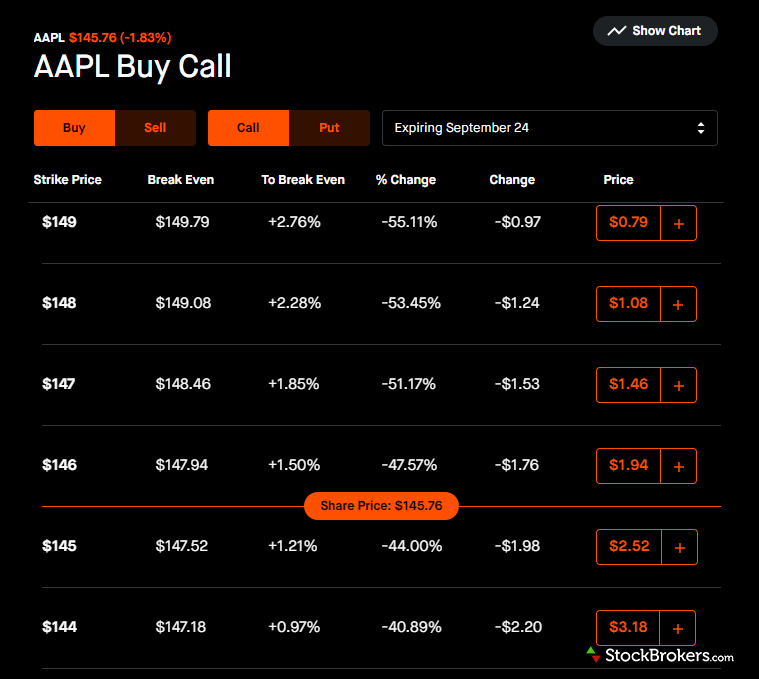The width and height of the screenshot is (759, 679).
Task: Click the $147.94 break even value
Action: coord(182,465)
